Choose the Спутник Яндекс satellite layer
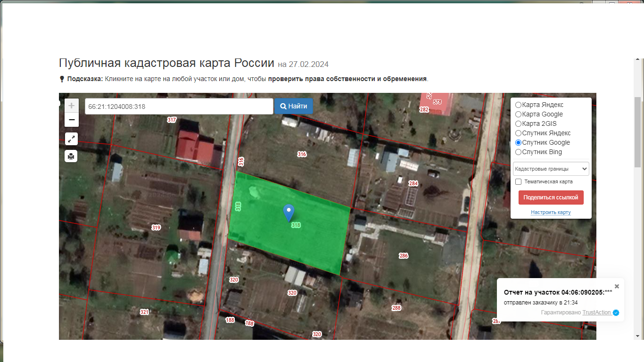This screenshot has height=362, width=644. (518, 133)
